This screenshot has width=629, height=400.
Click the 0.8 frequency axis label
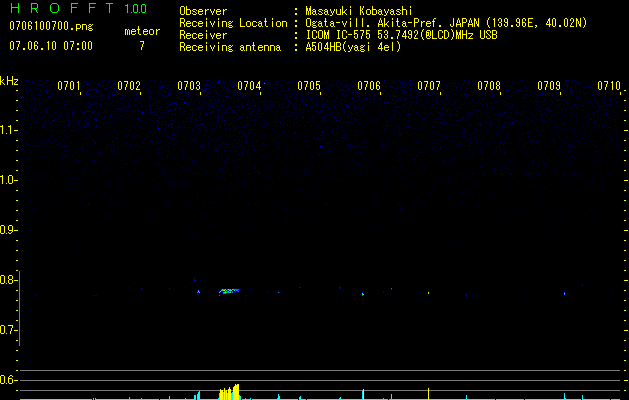coord(8,280)
